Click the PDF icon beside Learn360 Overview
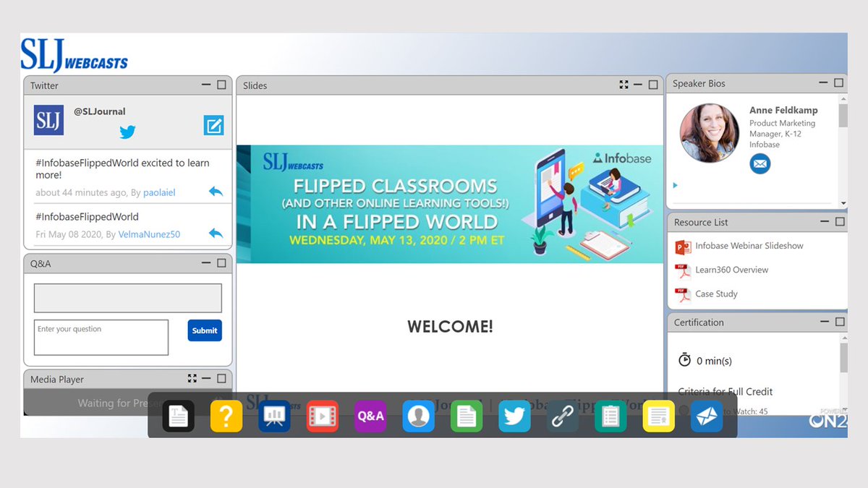868x488 pixels. 683,271
